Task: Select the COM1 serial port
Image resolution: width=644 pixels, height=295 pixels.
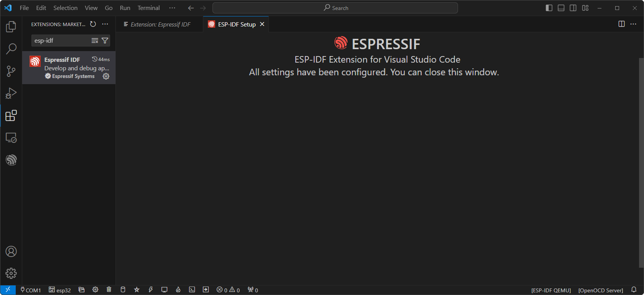Action: pyautogui.click(x=31, y=290)
